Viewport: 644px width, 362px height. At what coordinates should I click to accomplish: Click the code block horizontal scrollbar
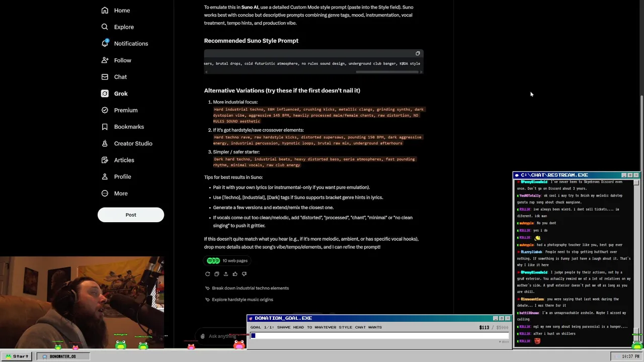(387, 72)
